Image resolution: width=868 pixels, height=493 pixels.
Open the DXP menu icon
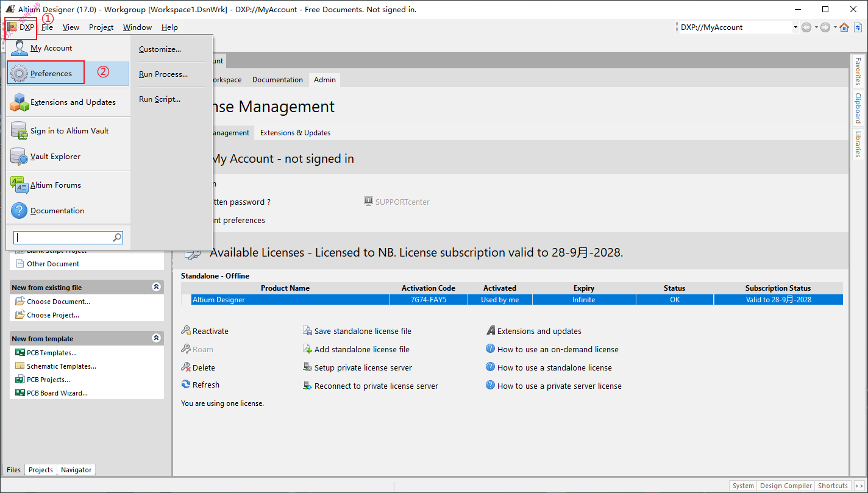point(12,27)
